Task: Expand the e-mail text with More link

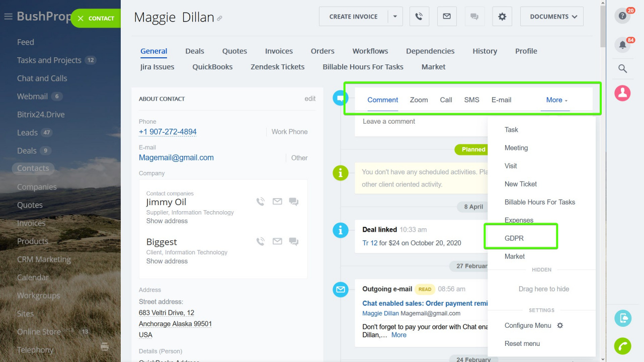Action: tap(399, 335)
